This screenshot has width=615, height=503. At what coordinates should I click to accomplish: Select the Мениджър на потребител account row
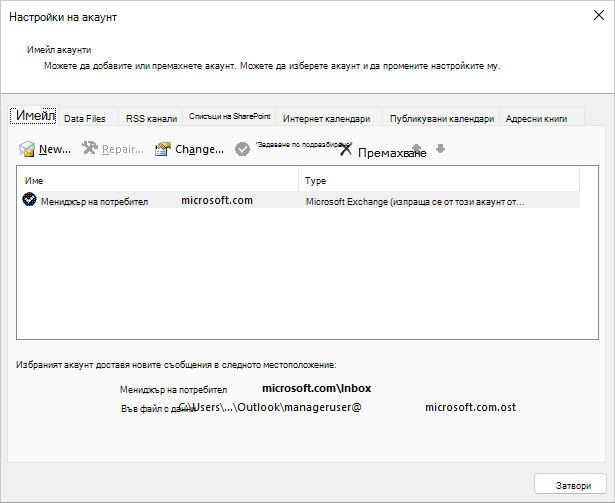(301, 200)
